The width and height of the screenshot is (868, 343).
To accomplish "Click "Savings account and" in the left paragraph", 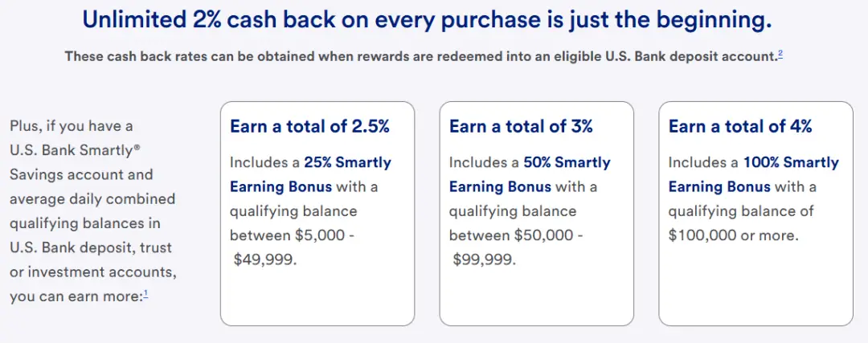I will coord(81,174).
